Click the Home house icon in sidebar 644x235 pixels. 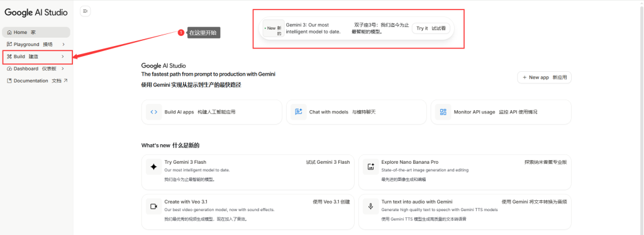pyautogui.click(x=9, y=33)
